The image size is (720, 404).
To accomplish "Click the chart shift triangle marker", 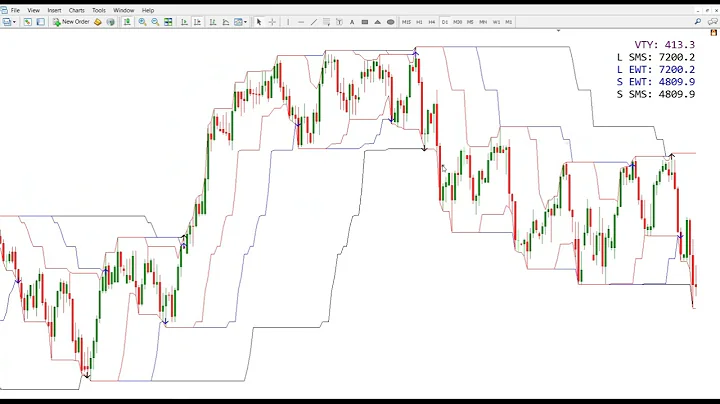I will pos(558,31).
